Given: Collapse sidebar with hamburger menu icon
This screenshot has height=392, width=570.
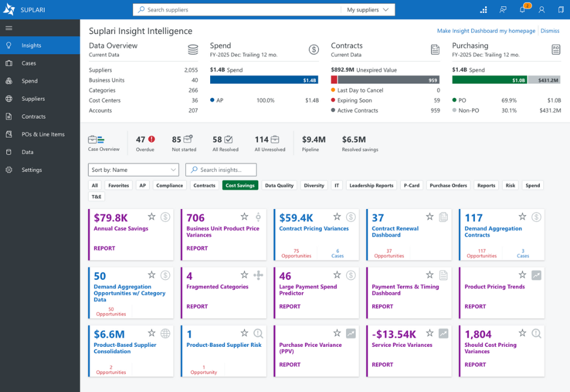Looking at the screenshot, I should point(9,28).
